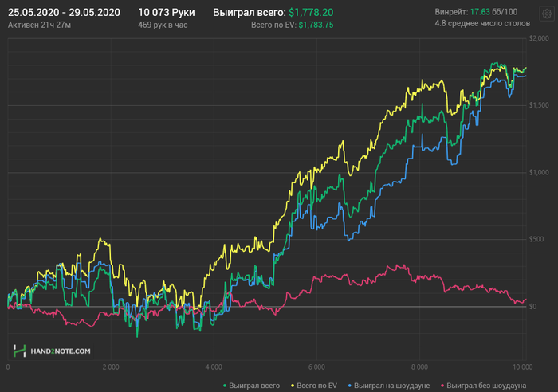The height and width of the screenshot is (392, 558).
Task: Click the 6 000 x-axis label
Action: point(316,367)
